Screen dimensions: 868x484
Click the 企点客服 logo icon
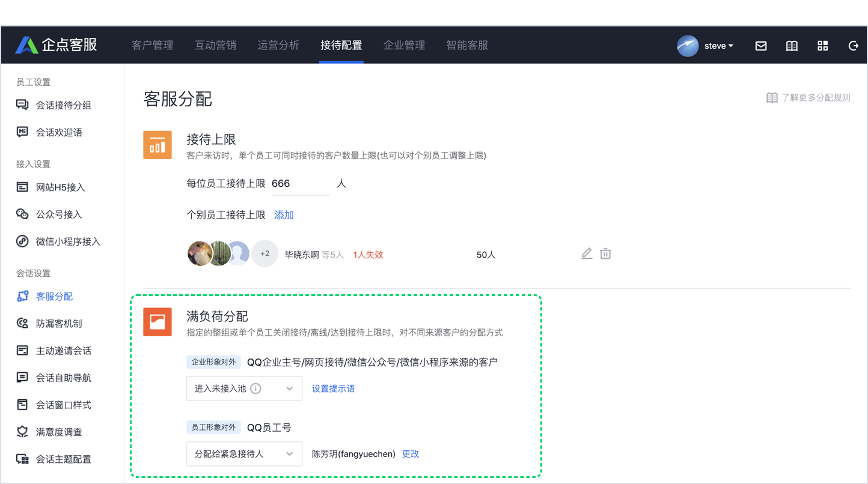coord(26,45)
